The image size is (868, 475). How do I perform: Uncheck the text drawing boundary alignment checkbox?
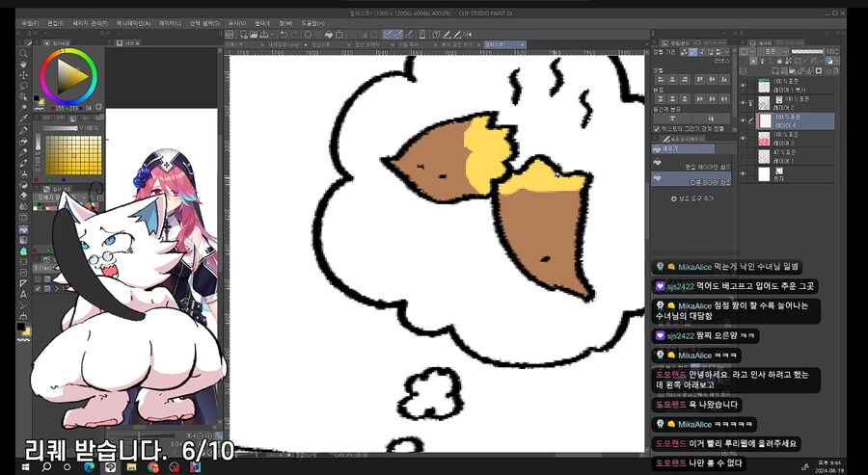pyautogui.click(x=657, y=128)
